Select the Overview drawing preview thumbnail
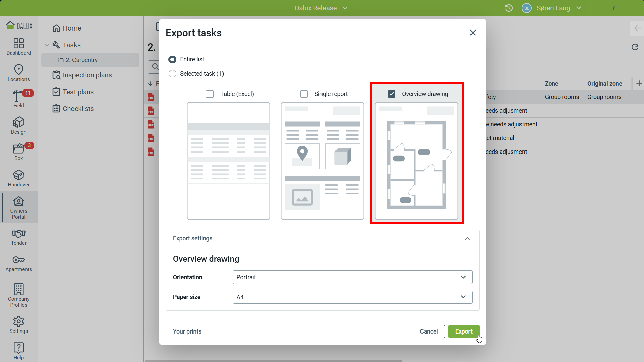Image resolution: width=644 pixels, height=362 pixels. (x=416, y=161)
